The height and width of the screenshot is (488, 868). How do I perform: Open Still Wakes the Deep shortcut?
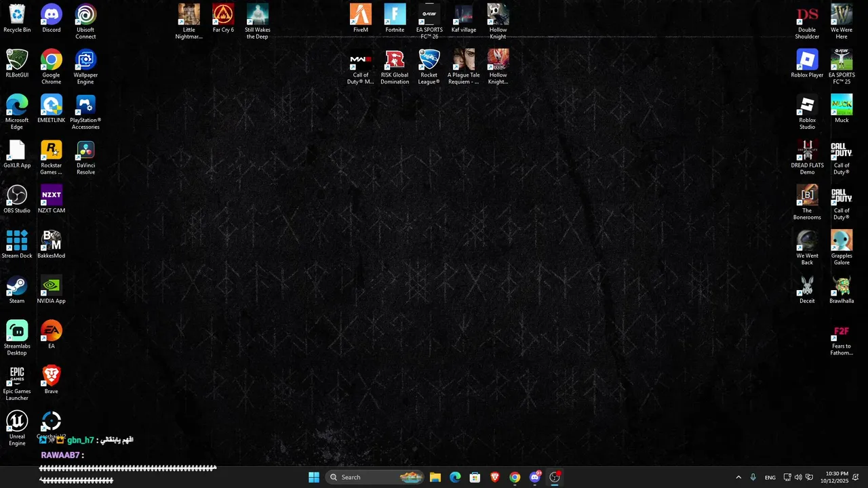pyautogui.click(x=258, y=22)
